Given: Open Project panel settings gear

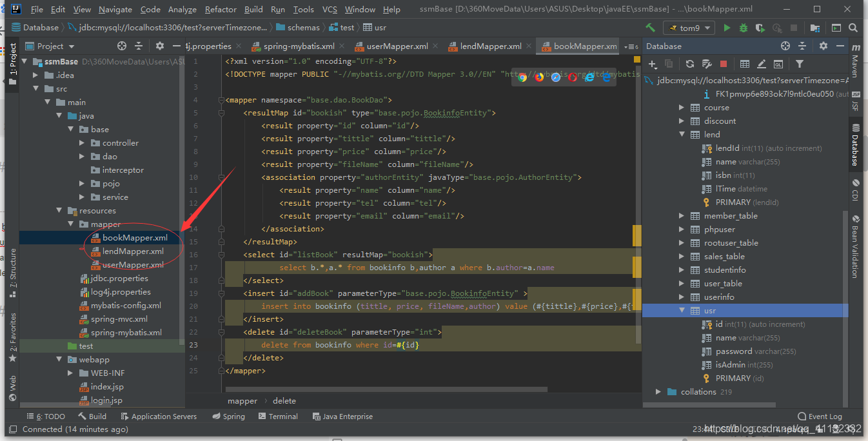Looking at the screenshot, I should 160,46.
